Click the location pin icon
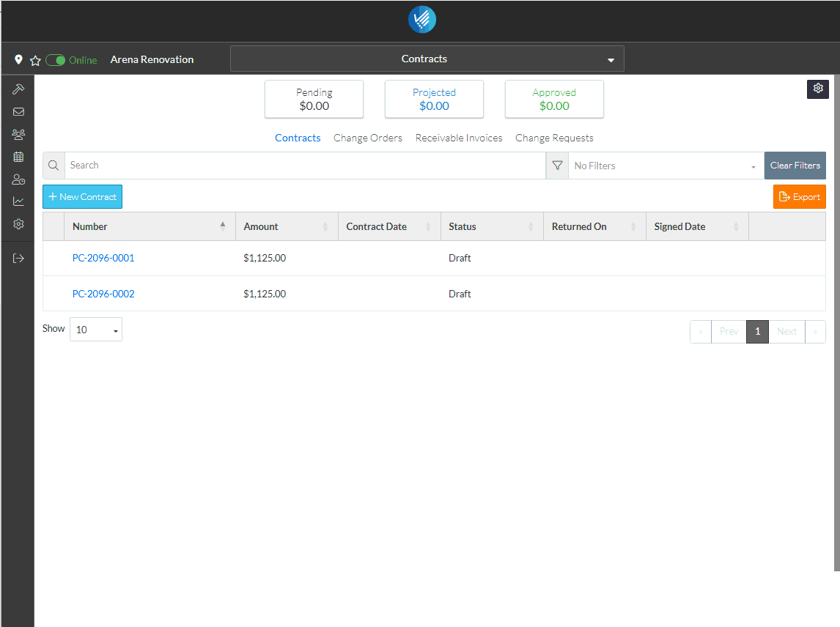 point(19,59)
